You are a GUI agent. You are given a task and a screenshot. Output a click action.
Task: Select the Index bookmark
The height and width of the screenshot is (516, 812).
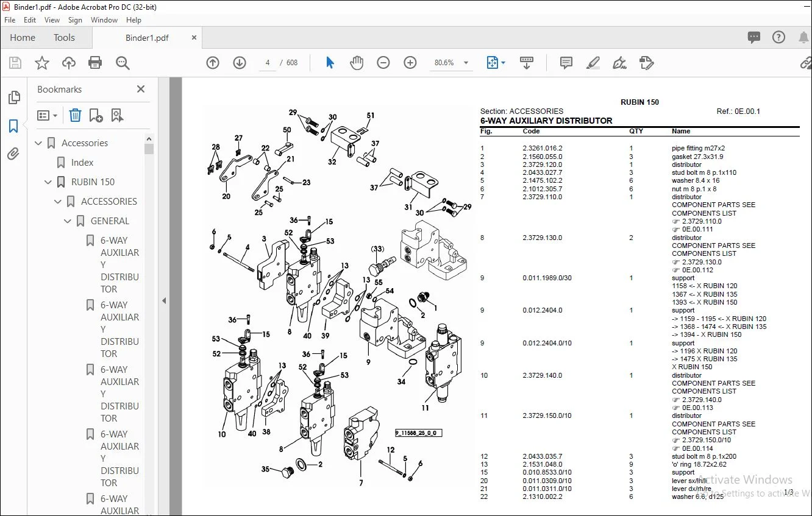[82, 163]
